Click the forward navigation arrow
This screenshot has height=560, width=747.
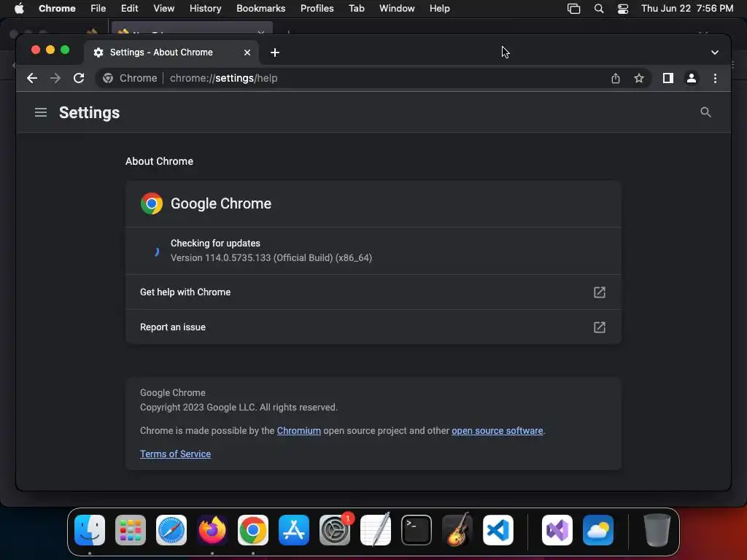55,78
